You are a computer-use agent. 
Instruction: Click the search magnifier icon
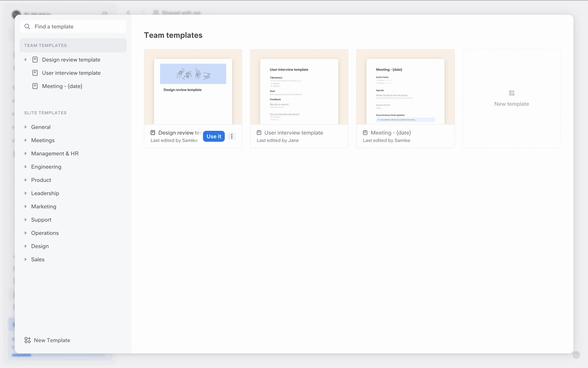(27, 27)
